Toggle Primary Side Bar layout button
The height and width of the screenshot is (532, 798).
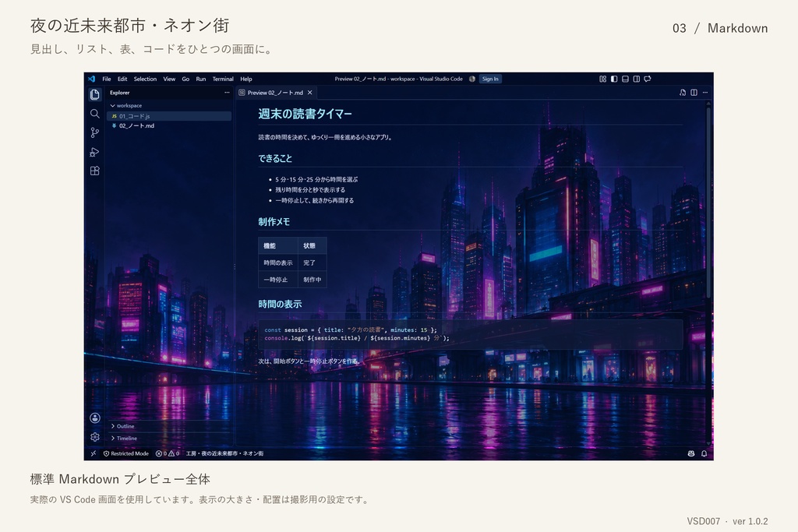(x=614, y=79)
